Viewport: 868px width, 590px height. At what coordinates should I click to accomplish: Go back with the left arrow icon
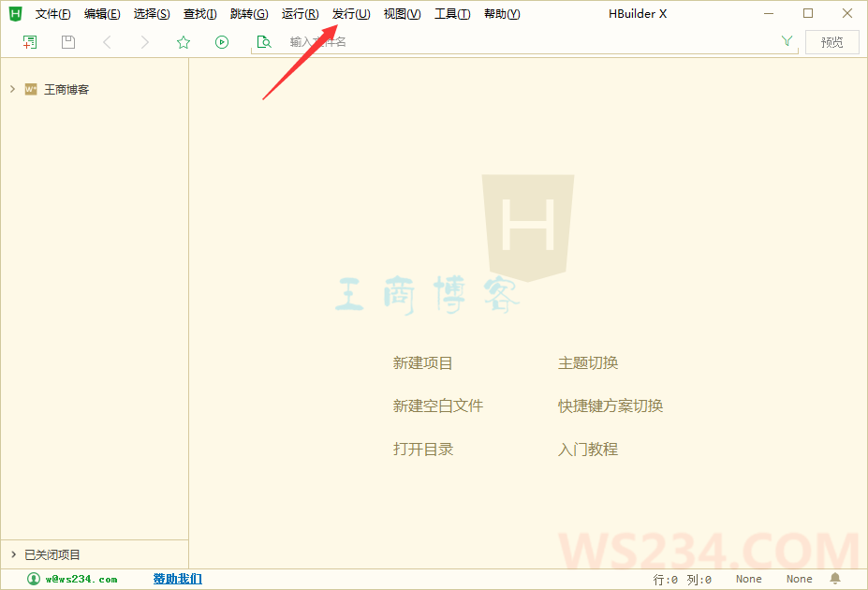click(108, 42)
